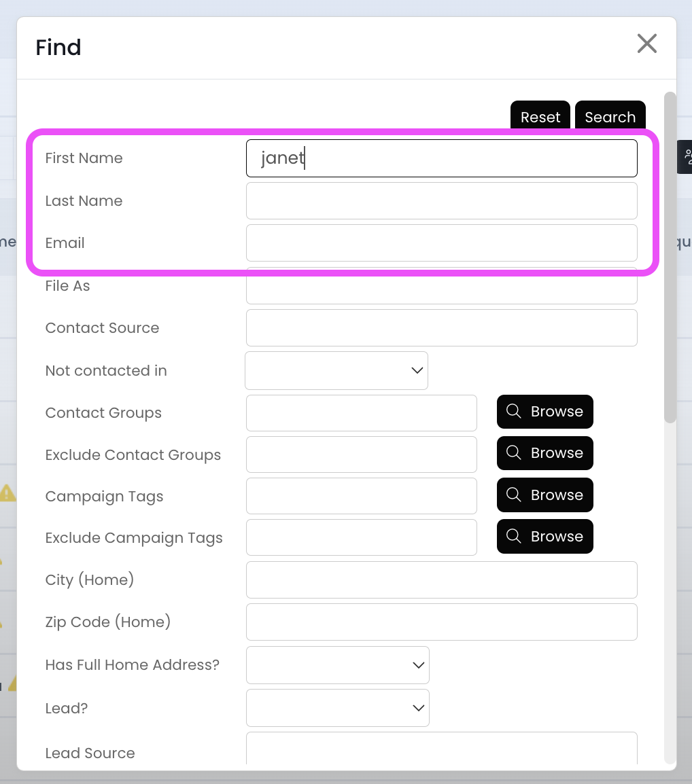
Task: Click the City (Home) input
Action: (441, 580)
